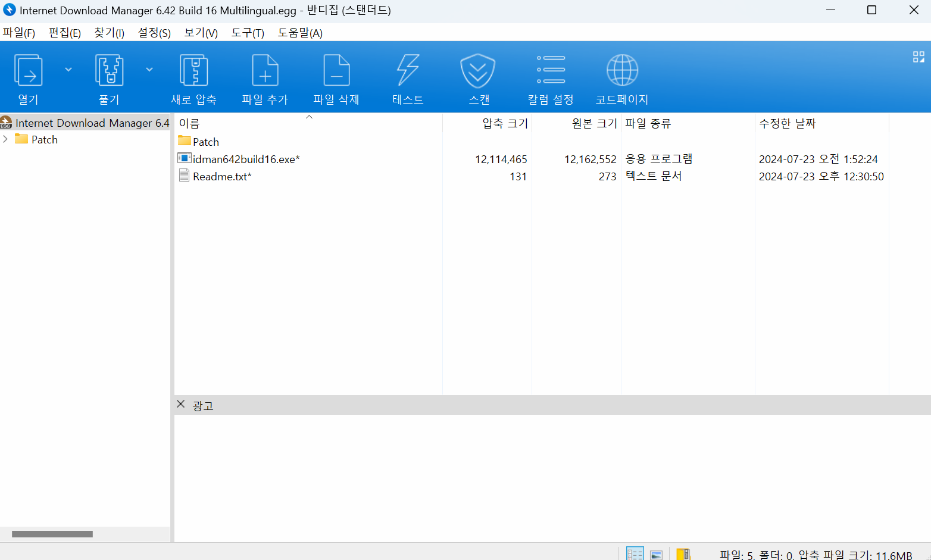Toggle sort arrow above 이름 column
The height and width of the screenshot is (560, 931).
coord(309,117)
